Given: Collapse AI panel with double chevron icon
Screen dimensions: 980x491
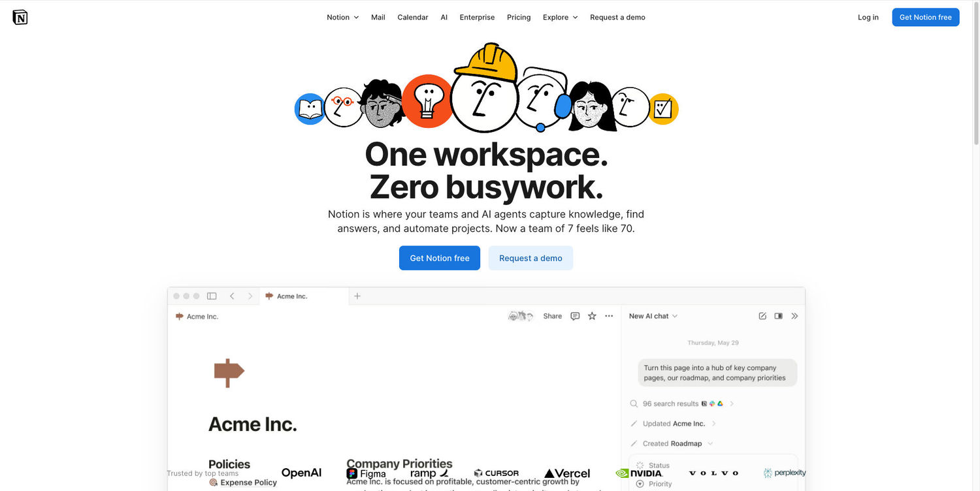Looking at the screenshot, I should pos(794,316).
